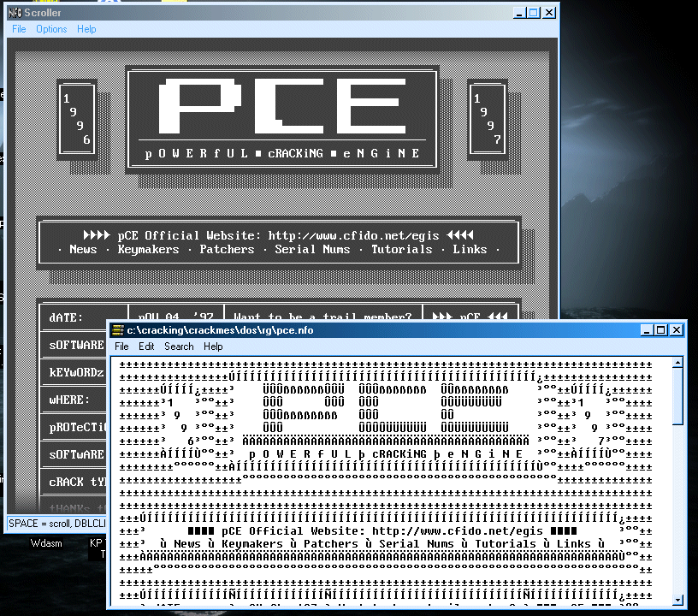Minimize the pce.nfo text window
This screenshot has width=698, height=616.
(648, 330)
